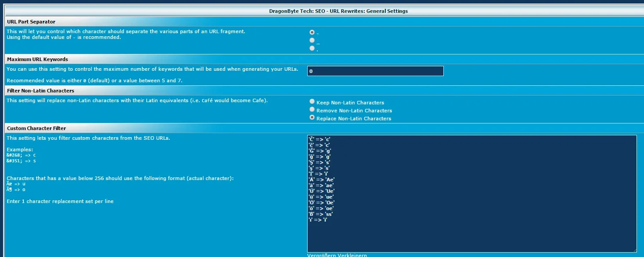Click inside the Custom Character Filter textarea
Image resolution: width=644 pixels, height=257 pixels.
[x=472, y=194]
